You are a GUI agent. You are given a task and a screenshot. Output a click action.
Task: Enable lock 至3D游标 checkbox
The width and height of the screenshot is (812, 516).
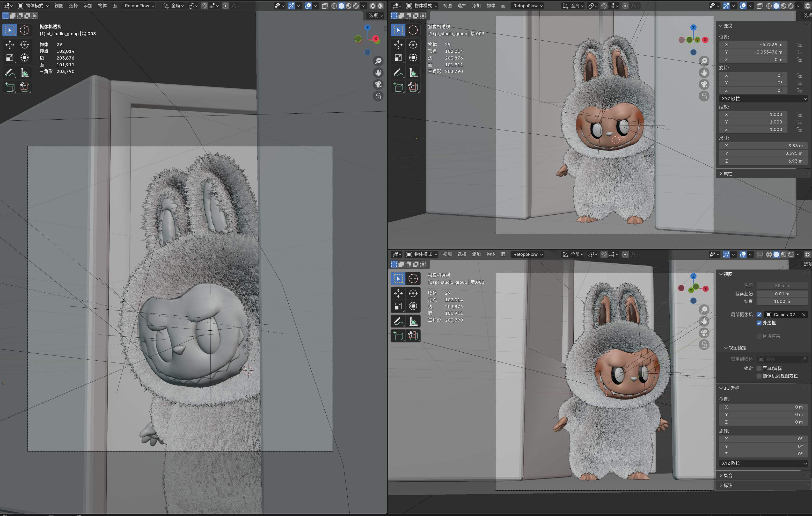(x=759, y=368)
